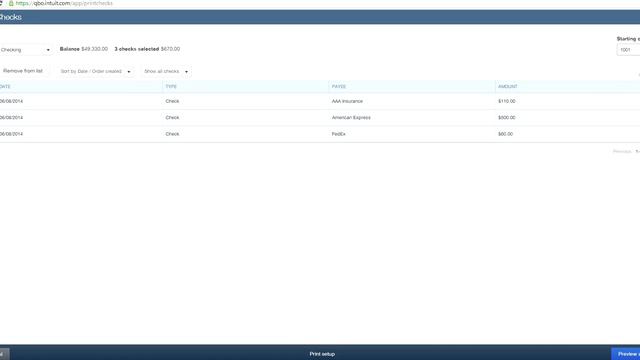The image size is (640, 360).
Task: Click the $60.00 amount cell
Action: click(505, 134)
